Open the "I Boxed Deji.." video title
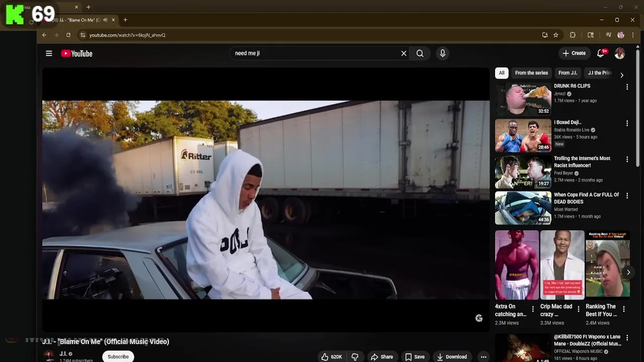 coord(568,122)
